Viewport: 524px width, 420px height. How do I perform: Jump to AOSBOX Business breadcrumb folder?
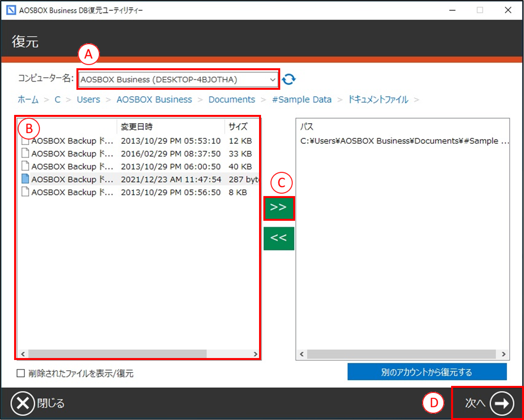[x=154, y=100]
